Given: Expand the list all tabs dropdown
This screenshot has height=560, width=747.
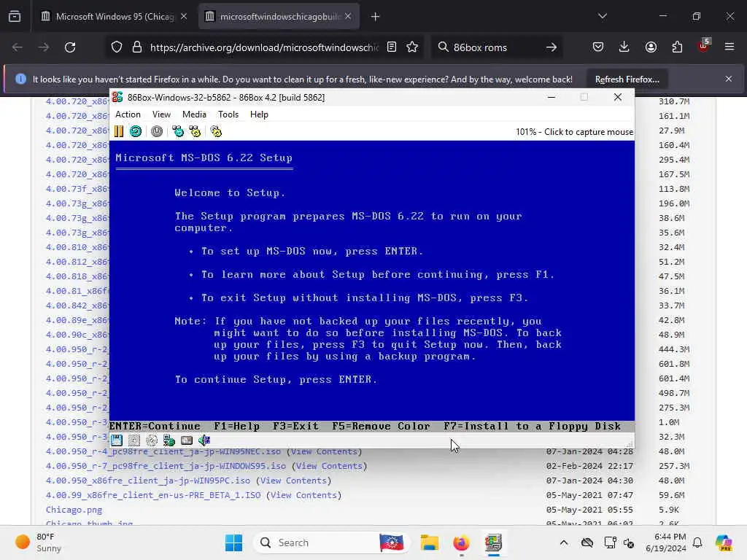Looking at the screenshot, I should pyautogui.click(x=603, y=17).
